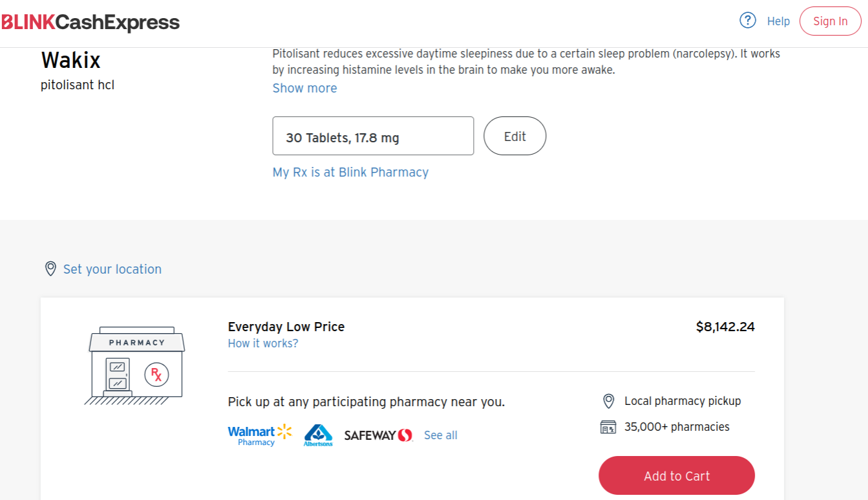
Task: Expand description with Show more
Action: (x=304, y=88)
